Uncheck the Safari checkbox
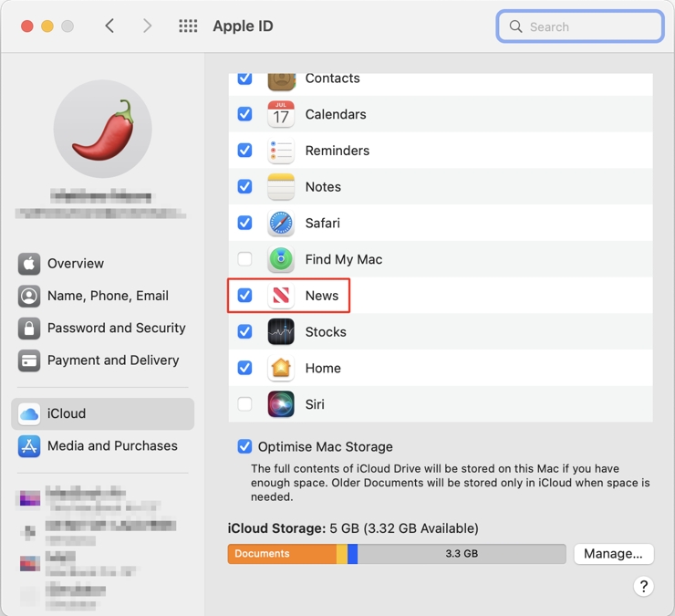This screenshot has width=675, height=616. 245,223
